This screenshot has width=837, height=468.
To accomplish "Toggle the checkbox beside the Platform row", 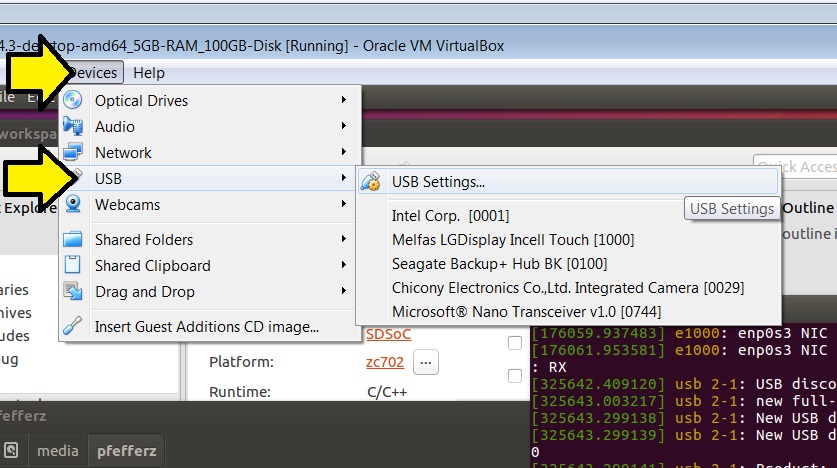I will coord(515,376).
